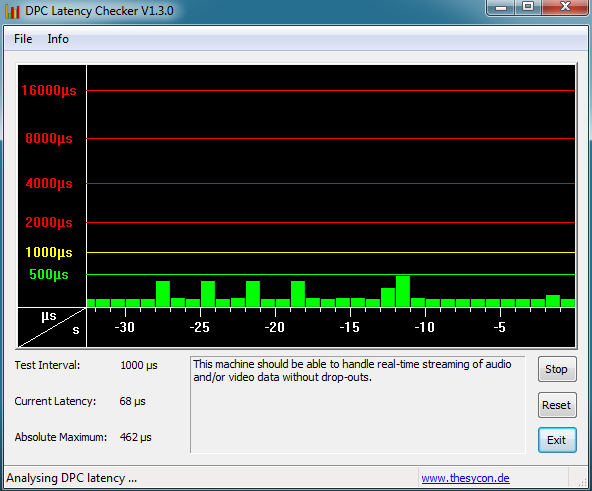Click the 16000µs red threshold label
This screenshot has height=491, width=592.
49,90
